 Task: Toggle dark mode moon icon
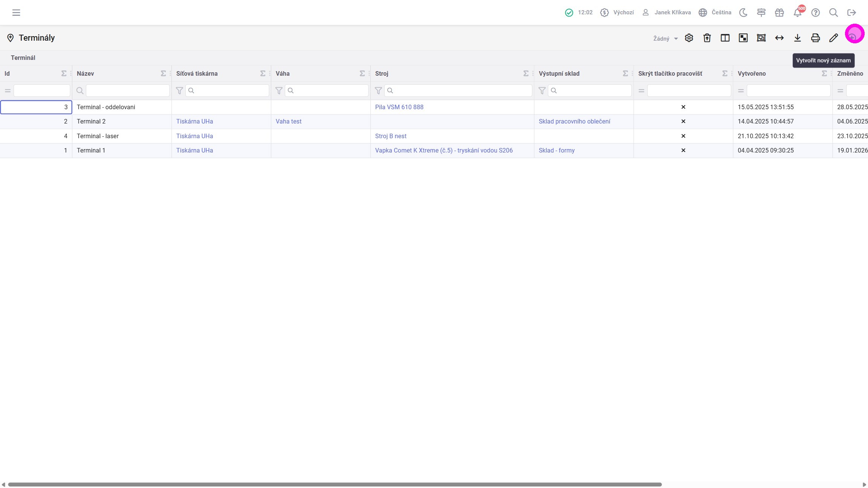743,12
